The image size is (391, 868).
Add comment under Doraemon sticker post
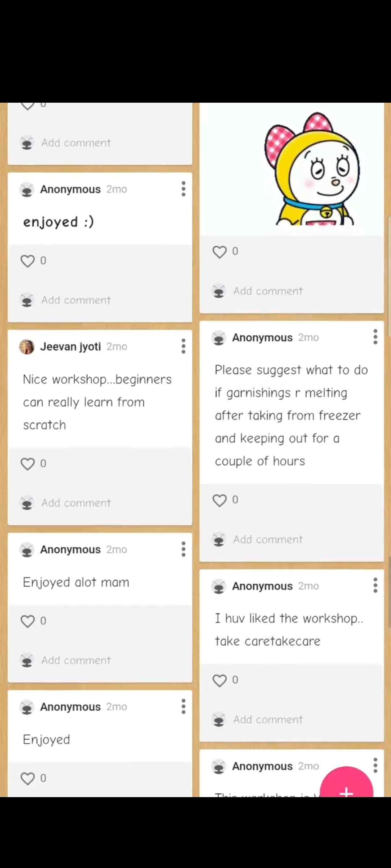coord(268,291)
